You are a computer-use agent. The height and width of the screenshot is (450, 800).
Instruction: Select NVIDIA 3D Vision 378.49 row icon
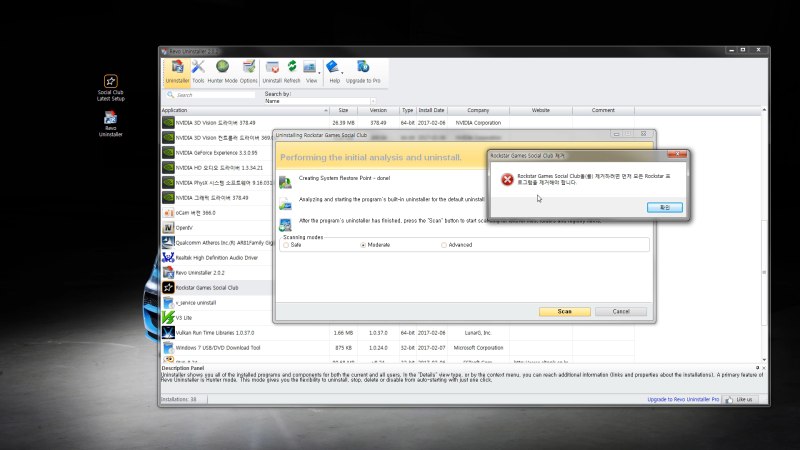168,122
